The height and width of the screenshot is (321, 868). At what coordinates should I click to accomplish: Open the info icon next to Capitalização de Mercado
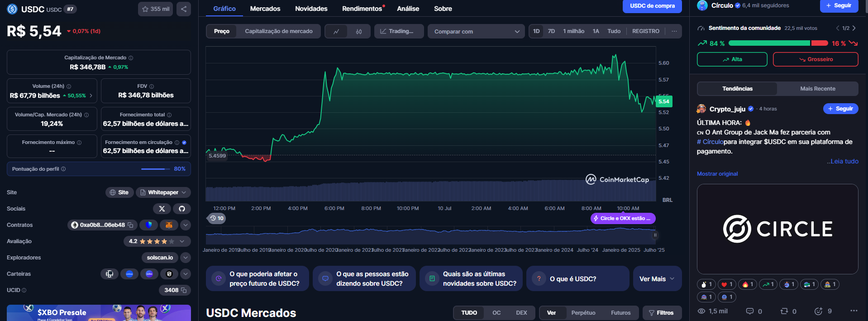pyautogui.click(x=131, y=58)
